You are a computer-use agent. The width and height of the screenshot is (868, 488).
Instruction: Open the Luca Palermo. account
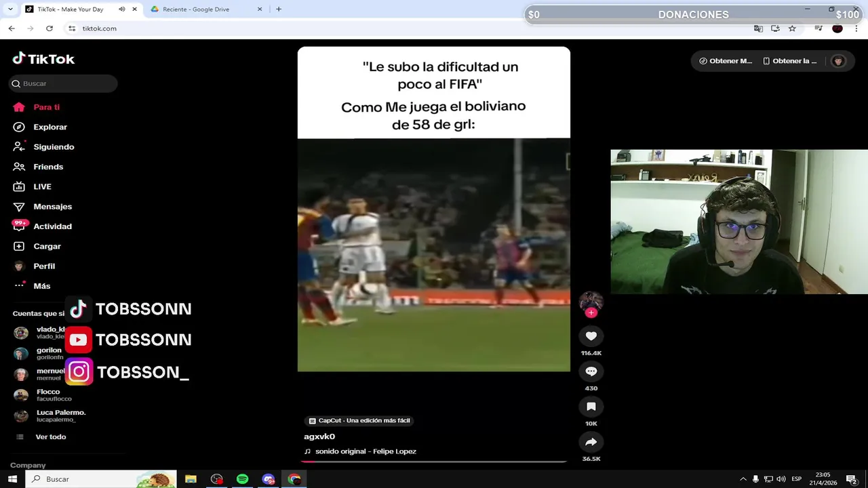51,415
